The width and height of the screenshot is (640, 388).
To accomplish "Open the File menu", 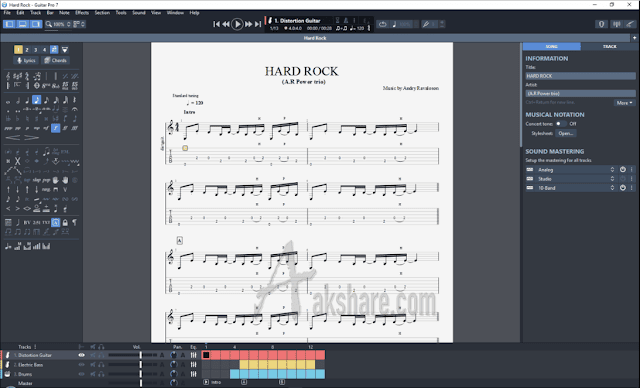I will pyautogui.click(x=7, y=13).
